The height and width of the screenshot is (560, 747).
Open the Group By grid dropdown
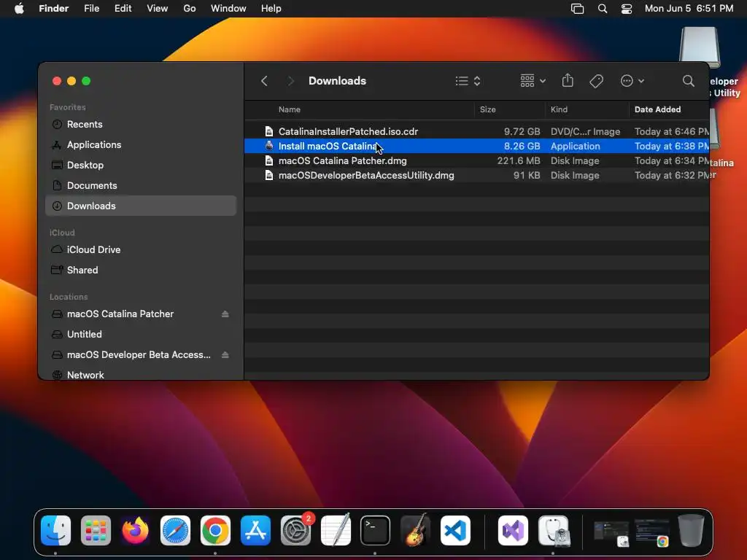pyautogui.click(x=533, y=81)
